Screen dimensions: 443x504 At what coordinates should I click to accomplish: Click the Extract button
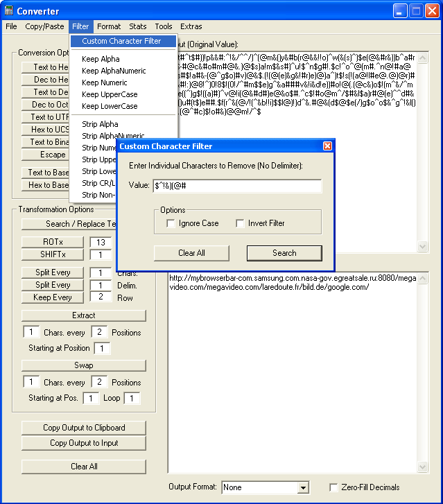coord(84,315)
